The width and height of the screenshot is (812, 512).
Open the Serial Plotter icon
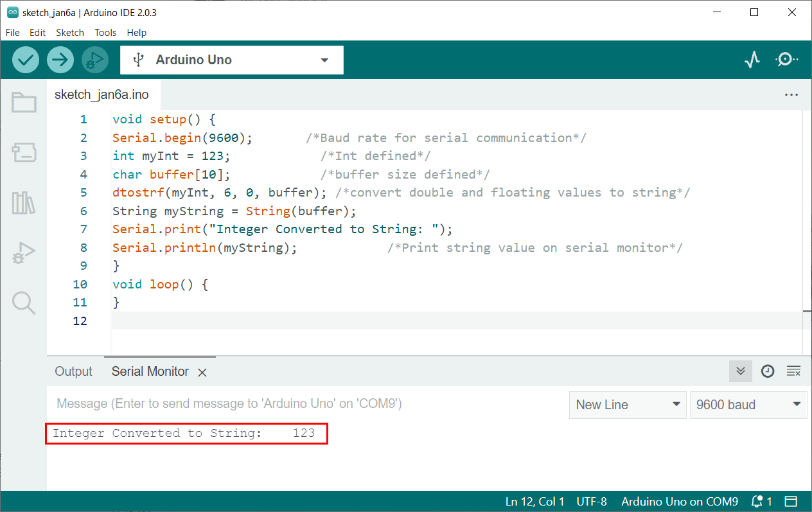[752, 59]
